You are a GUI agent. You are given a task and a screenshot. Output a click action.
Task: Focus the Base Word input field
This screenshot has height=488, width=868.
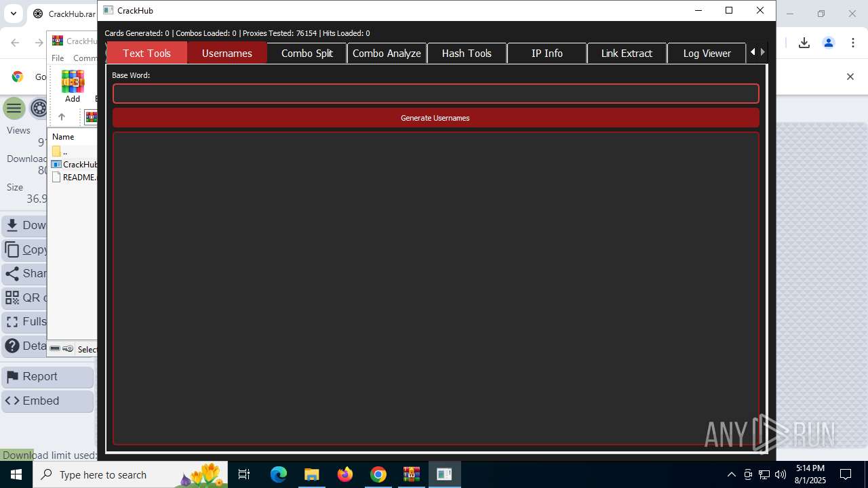pyautogui.click(x=435, y=94)
